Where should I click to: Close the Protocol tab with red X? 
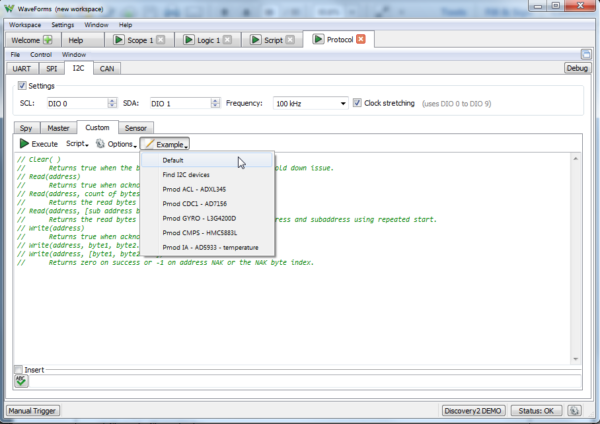pos(360,39)
